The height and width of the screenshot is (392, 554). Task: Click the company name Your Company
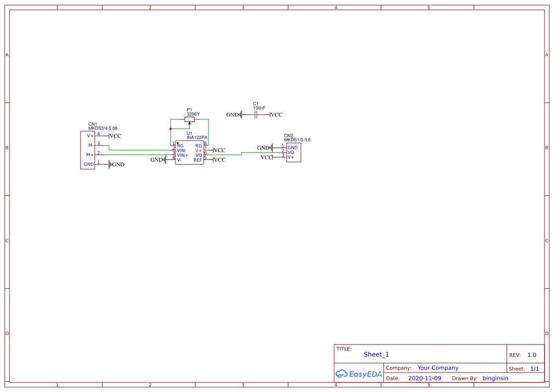pyautogui.click(x=438, y=368)
